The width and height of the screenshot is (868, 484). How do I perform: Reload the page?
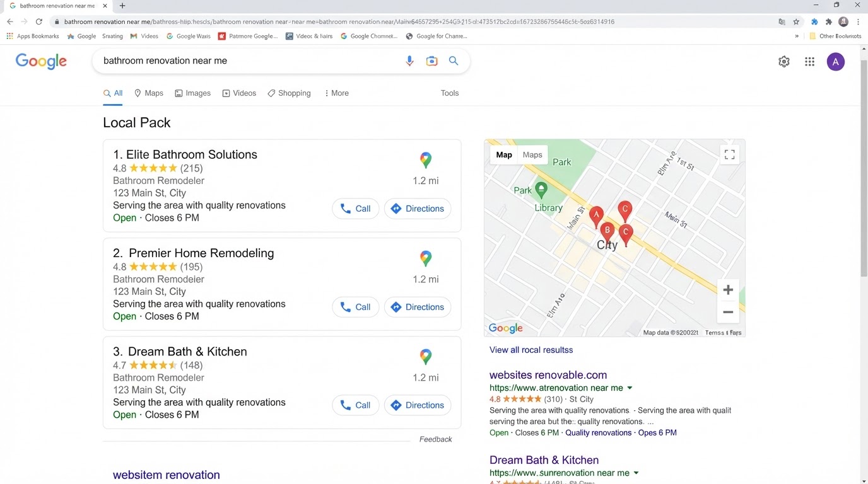(x=39, y=21)
